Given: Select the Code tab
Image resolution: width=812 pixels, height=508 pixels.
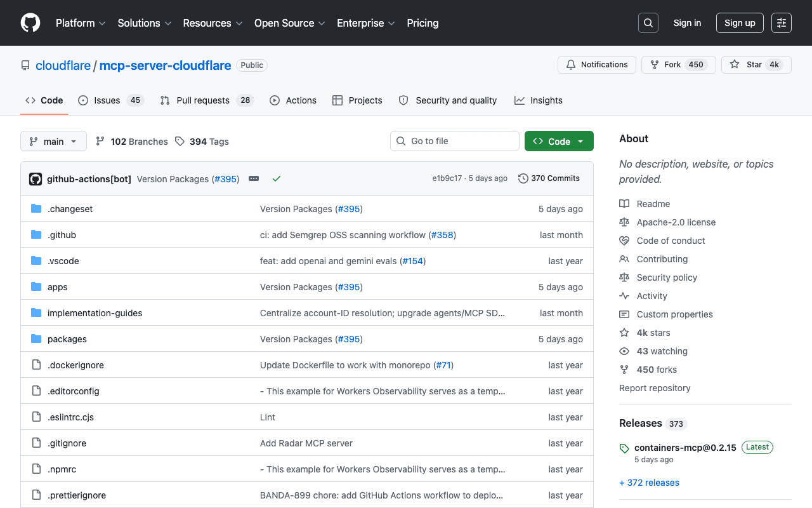Looking at the screenshot, I should click(44, 100).
